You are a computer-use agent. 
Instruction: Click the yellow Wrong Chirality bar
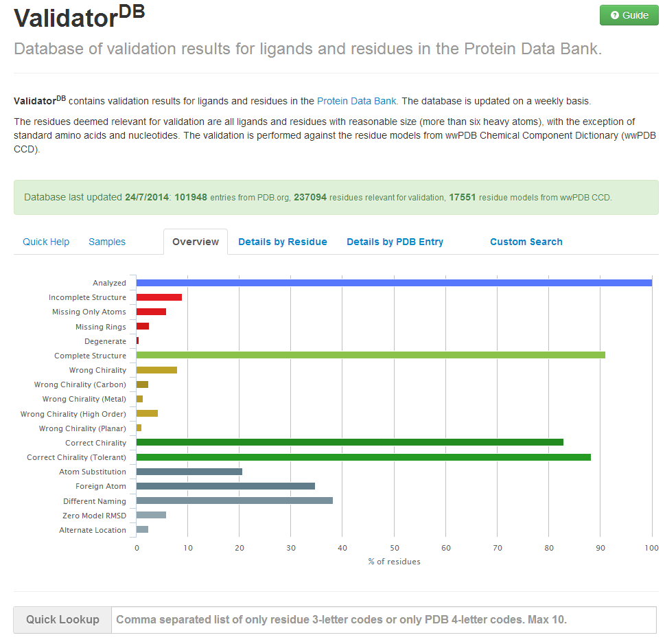point(156,370)
